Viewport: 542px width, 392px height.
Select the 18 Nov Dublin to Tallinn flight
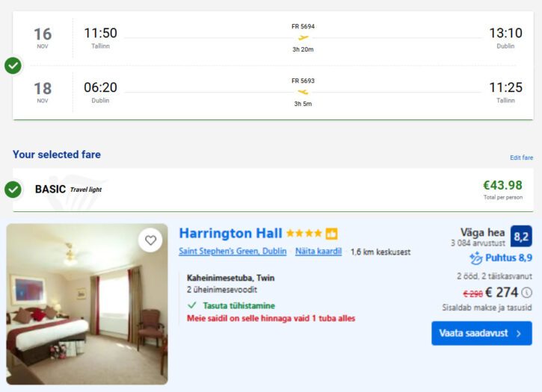pos(272,92)
